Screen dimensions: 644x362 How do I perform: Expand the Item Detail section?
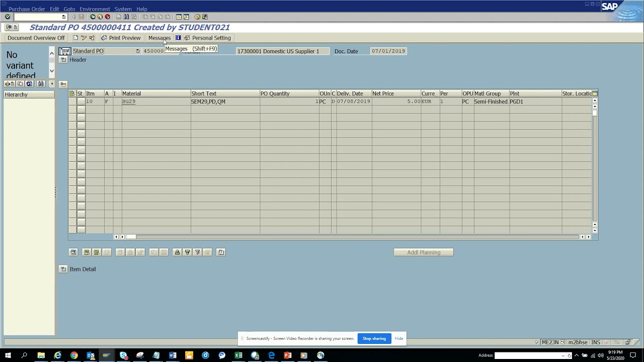click(63, 269)
